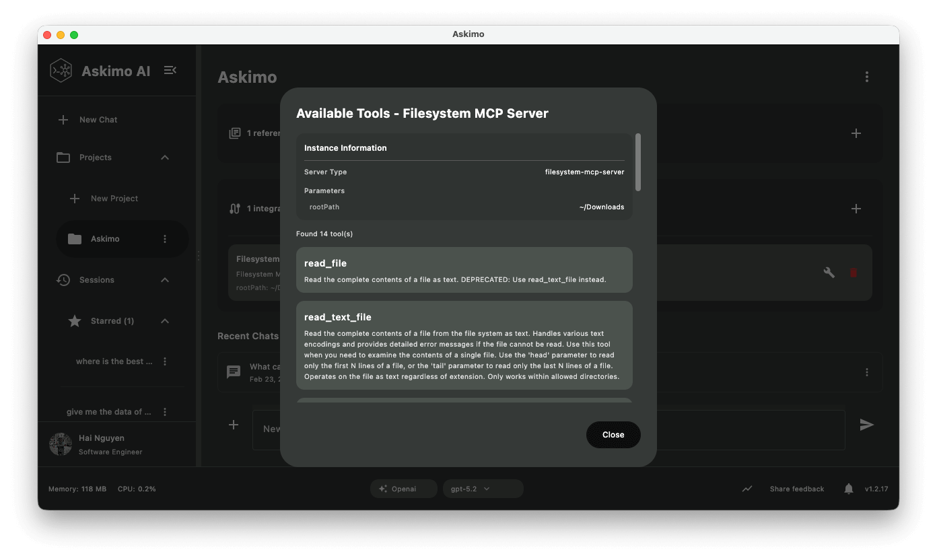The height and width of the screenshot is (560, 937).
Task: Close the Available Tools dialog
Action: click(613, 435)
